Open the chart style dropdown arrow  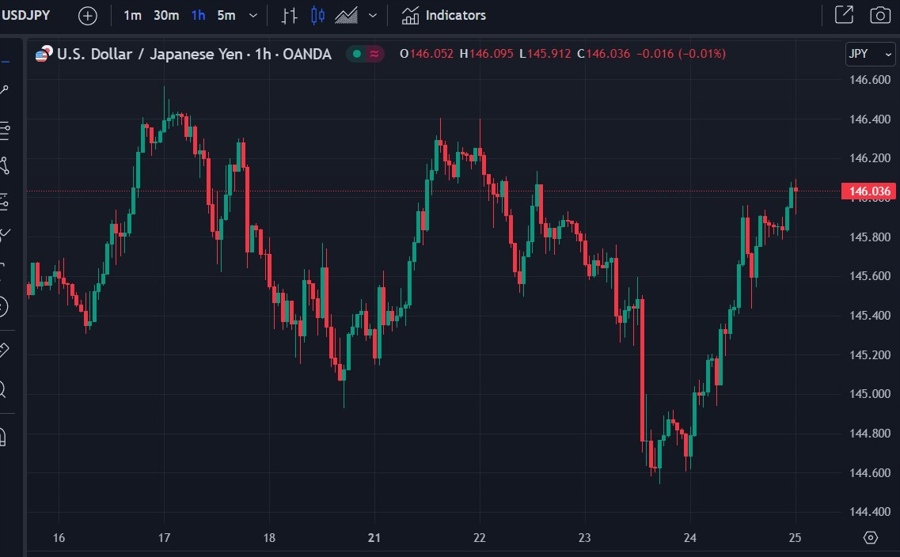click(373, 16)
